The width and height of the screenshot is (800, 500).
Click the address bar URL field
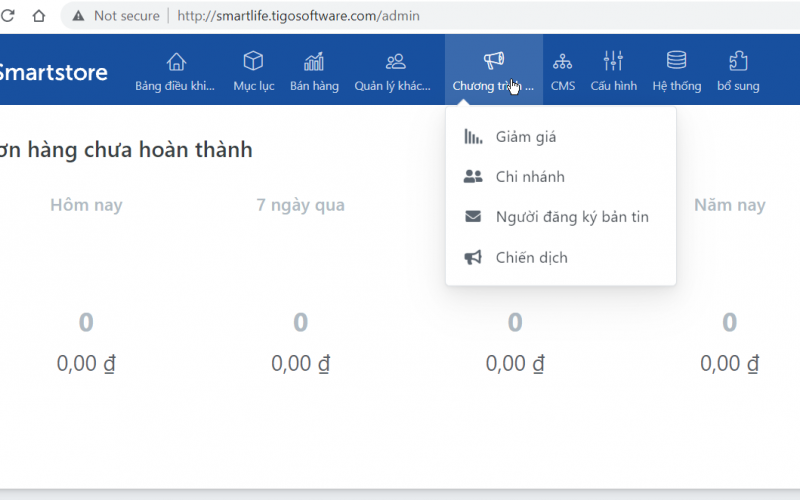coord(298,16)
